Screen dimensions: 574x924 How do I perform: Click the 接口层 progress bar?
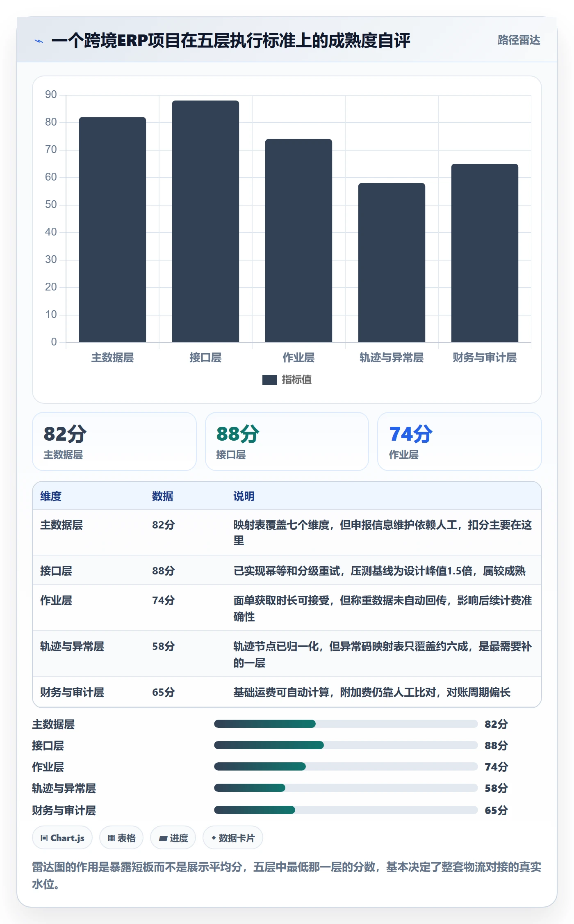346,745
